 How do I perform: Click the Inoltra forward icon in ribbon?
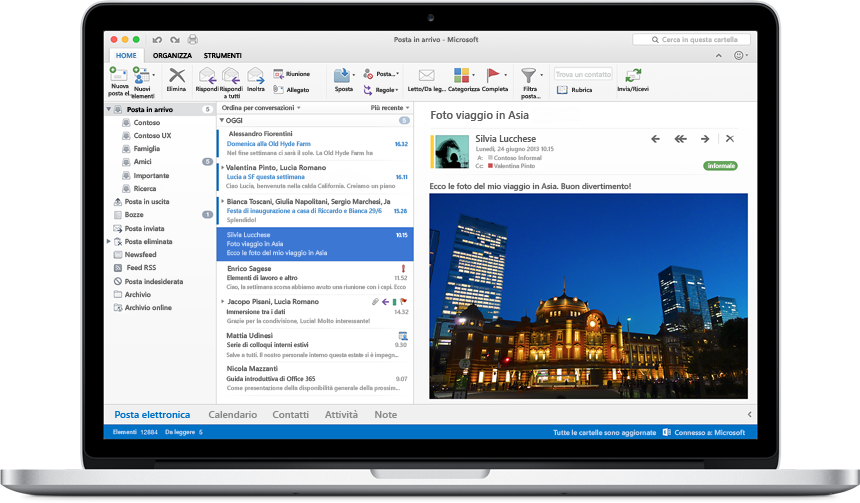pos(256,76)
